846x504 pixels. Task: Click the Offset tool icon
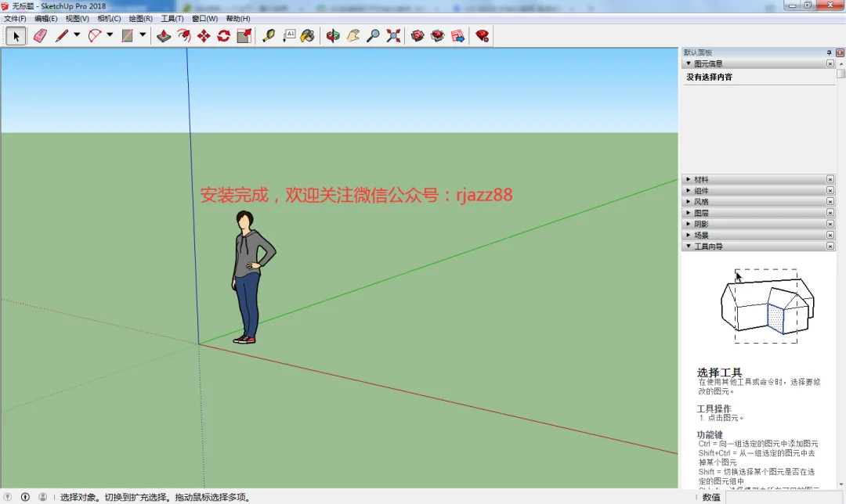(184, 36)
